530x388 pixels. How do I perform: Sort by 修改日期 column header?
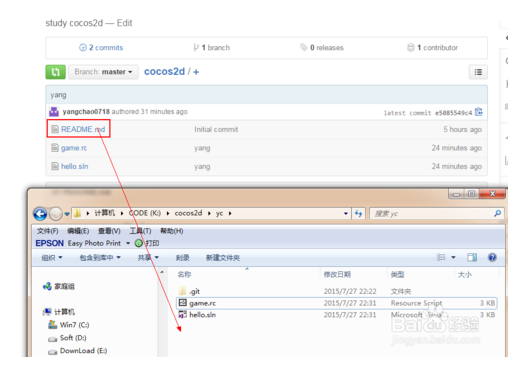point(337,274)
